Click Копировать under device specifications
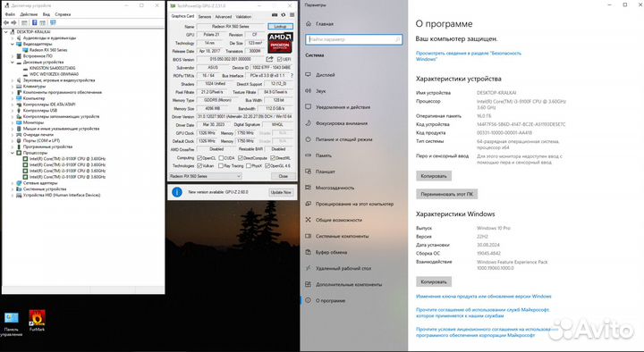This screenshot has height=352, width=644. (x=434, y=176)
